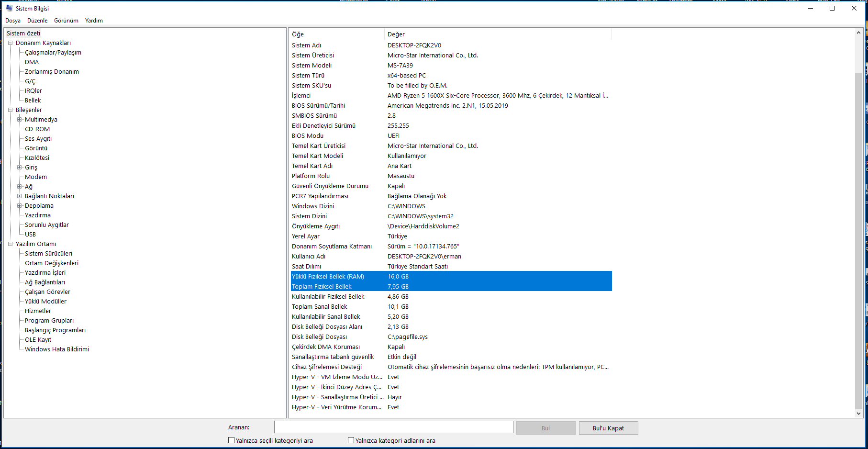868x449 pixels.
Task: Select Sistem özeti in the tree
Action: coord(23,34)
